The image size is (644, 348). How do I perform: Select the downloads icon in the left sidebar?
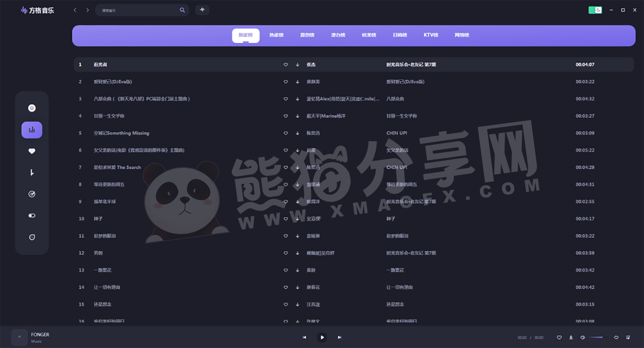point(32,172)
